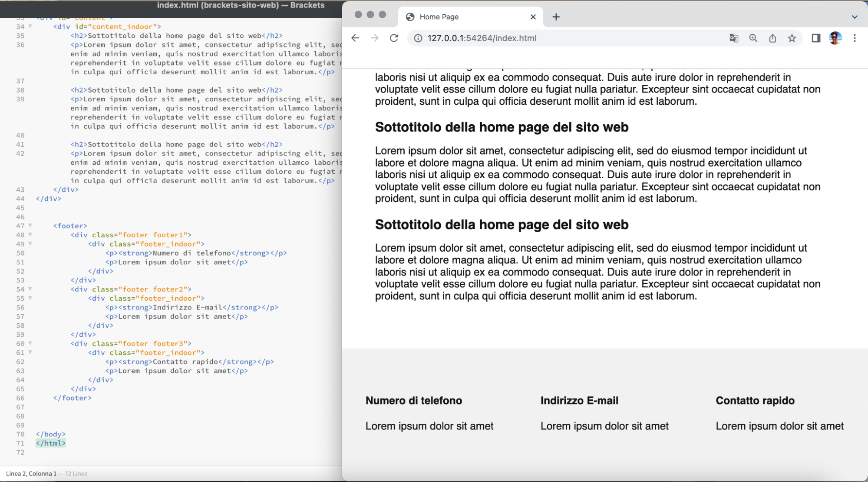
Task: Collapse code fold at line 34
Action: [x=30, y=27]
